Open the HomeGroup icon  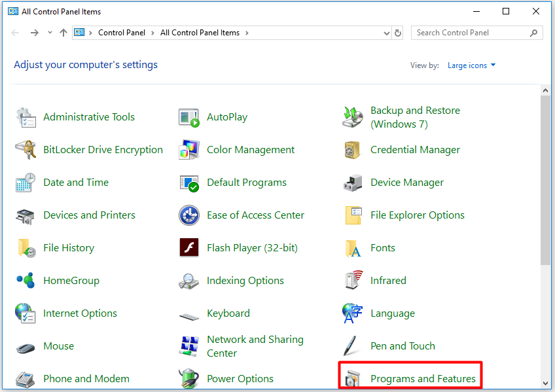point(26,281)
